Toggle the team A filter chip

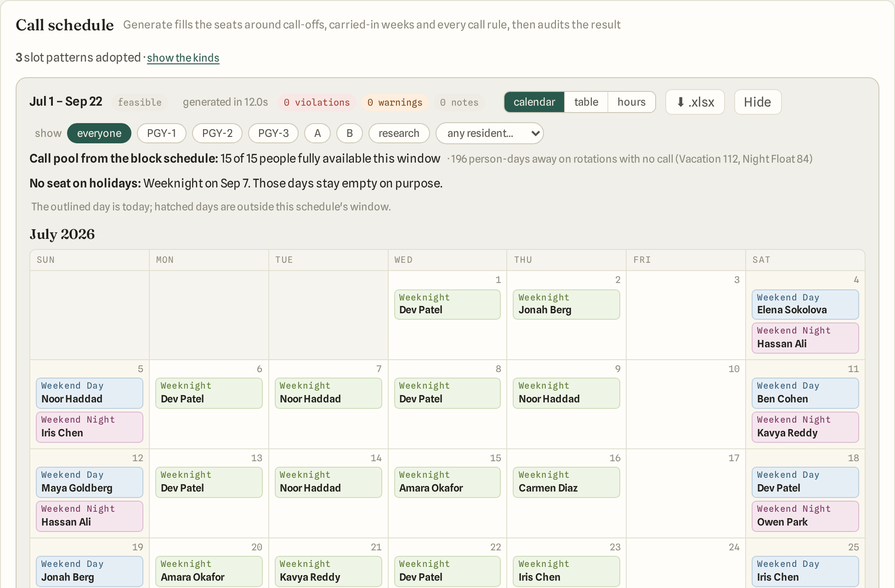317,133
